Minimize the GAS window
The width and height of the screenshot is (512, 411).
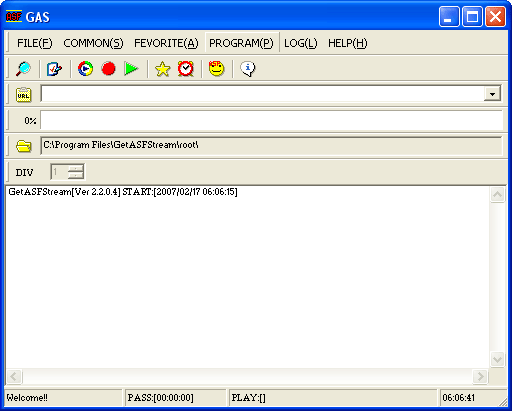point(449,16)
